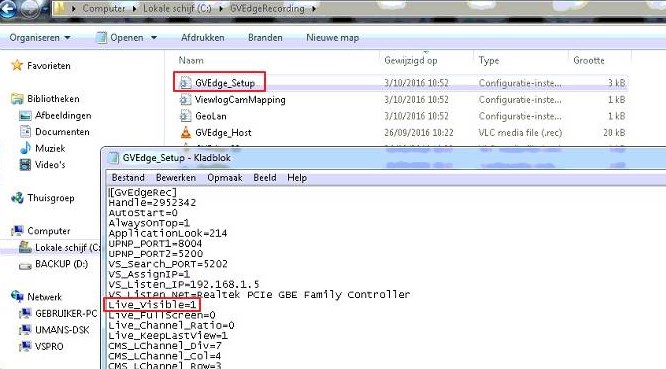Select Favorieten in the navigation pane

(49, 66)
